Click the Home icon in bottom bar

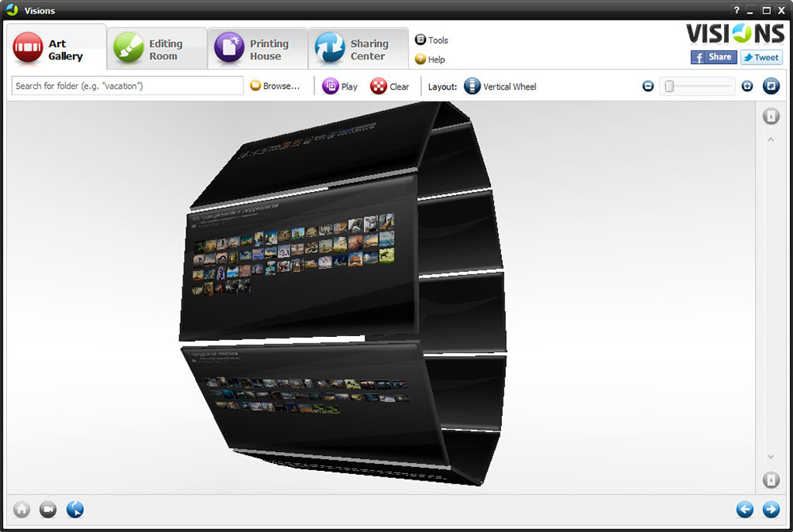tap(21, 509)
